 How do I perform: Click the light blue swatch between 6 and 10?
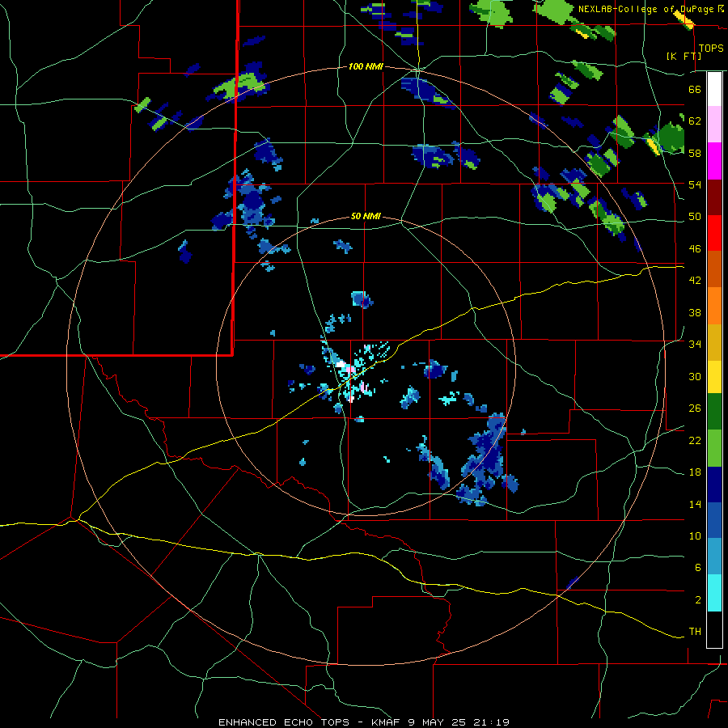click(714, 557)
